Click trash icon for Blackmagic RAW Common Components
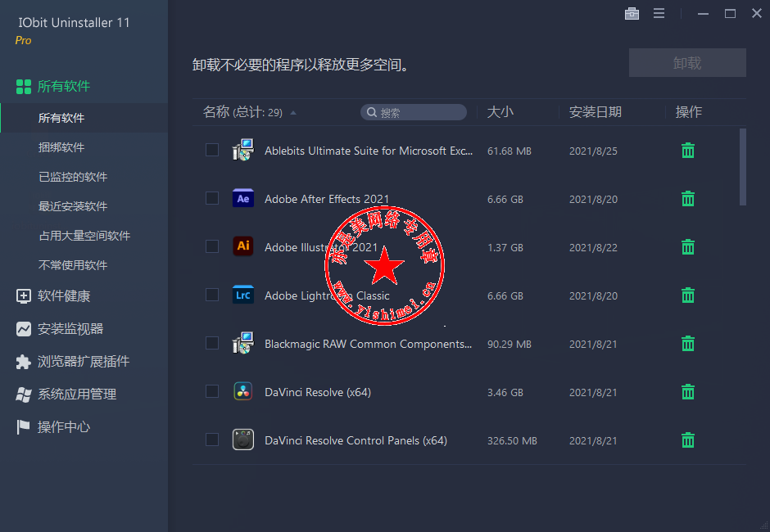The image size is (770, 532). click(688, 344)
